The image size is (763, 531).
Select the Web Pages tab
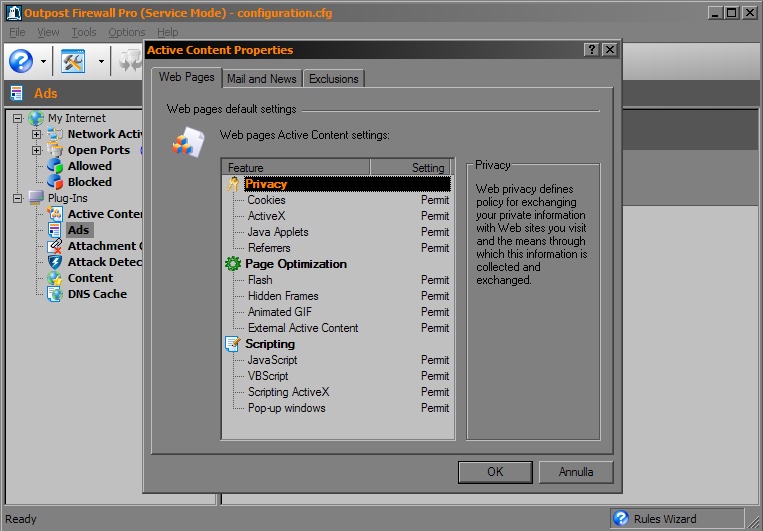[x=186, y=77]
